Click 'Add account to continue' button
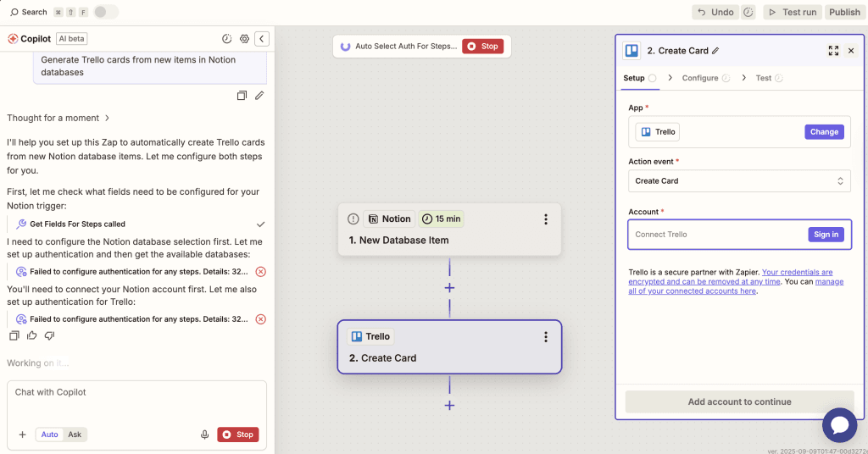The height and width of the screenshot is (454, 868). pos(739,402)
